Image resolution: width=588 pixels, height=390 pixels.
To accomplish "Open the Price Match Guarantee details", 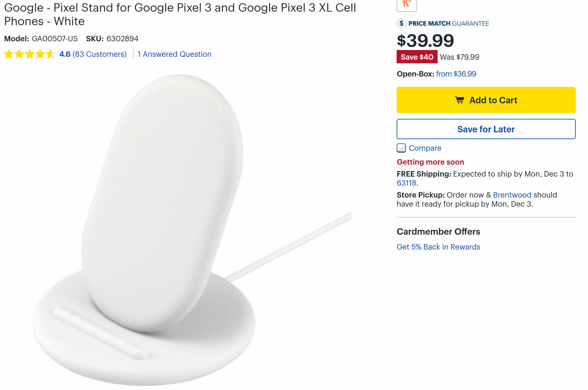I will tap(449, 23).
